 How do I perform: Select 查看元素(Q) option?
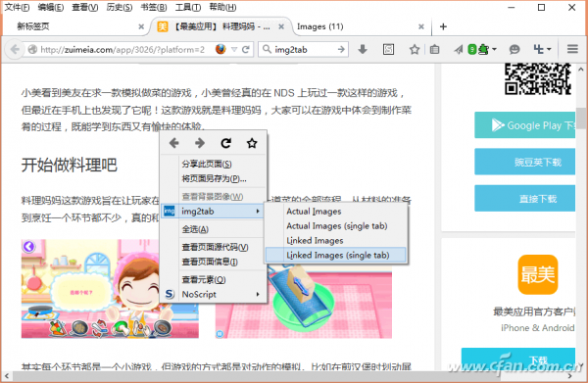(214, 279)
